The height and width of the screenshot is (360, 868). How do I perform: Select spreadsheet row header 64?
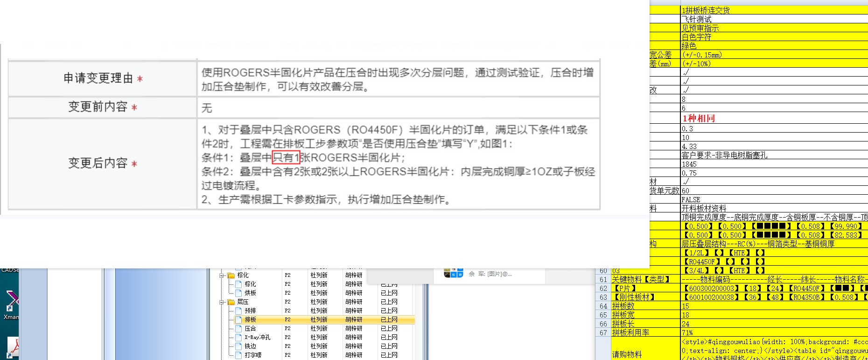pos(603,306)
